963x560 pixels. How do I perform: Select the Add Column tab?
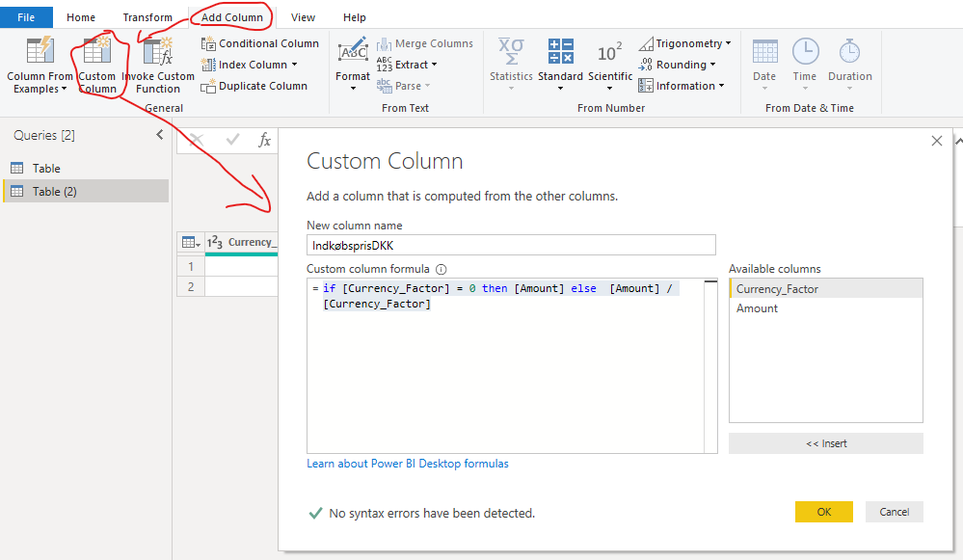pos(232,17)
